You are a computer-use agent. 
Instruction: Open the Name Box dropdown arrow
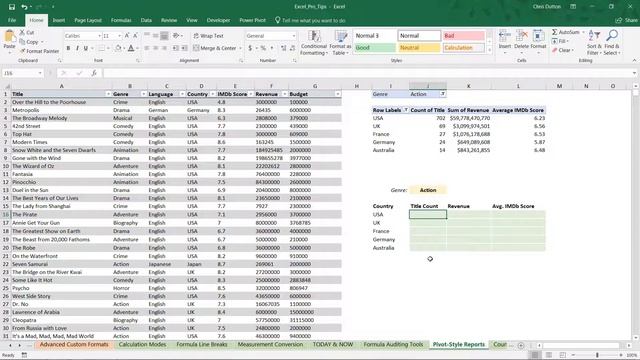tap(40, 73)
